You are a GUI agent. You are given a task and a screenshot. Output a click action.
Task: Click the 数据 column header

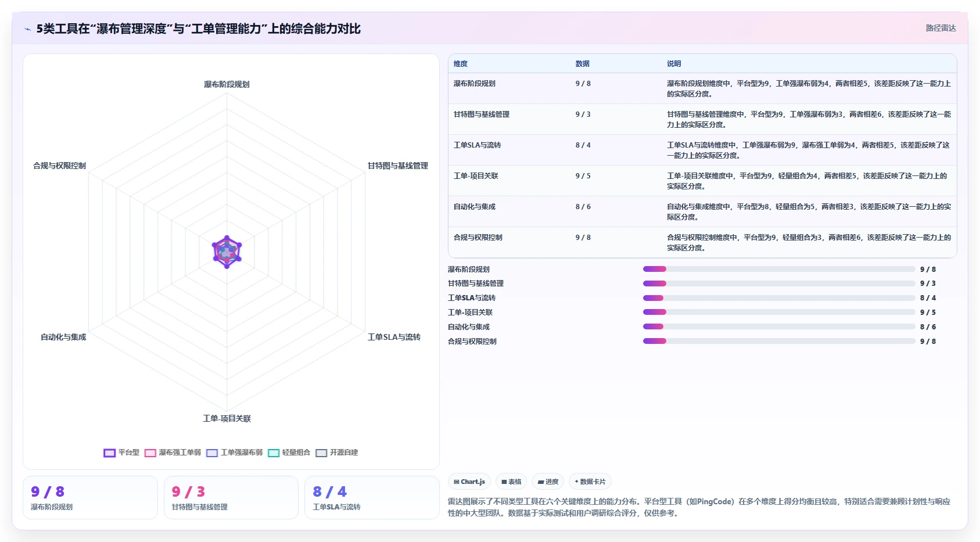click(583, 64)
